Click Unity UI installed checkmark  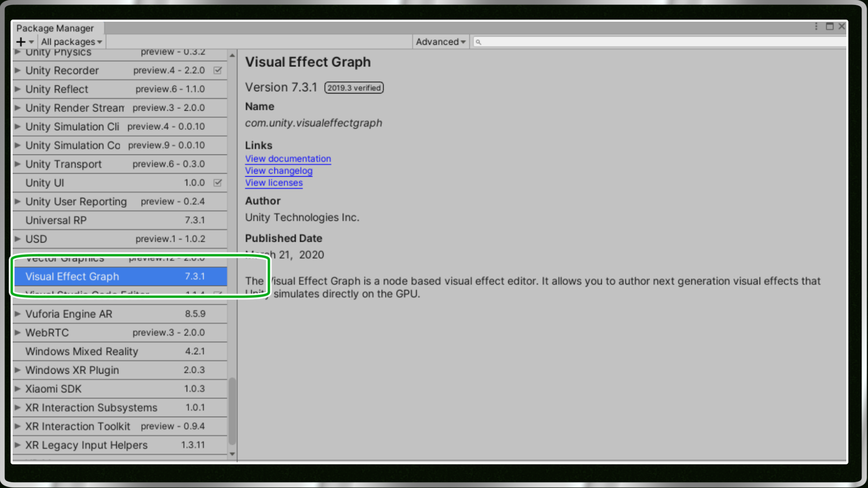coord(217,183)
